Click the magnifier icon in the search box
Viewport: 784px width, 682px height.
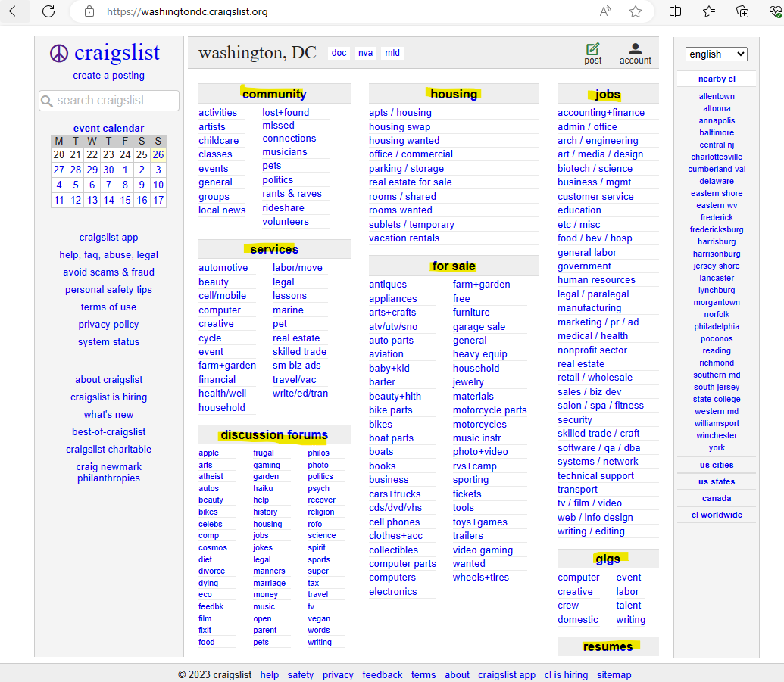point(46,101)
